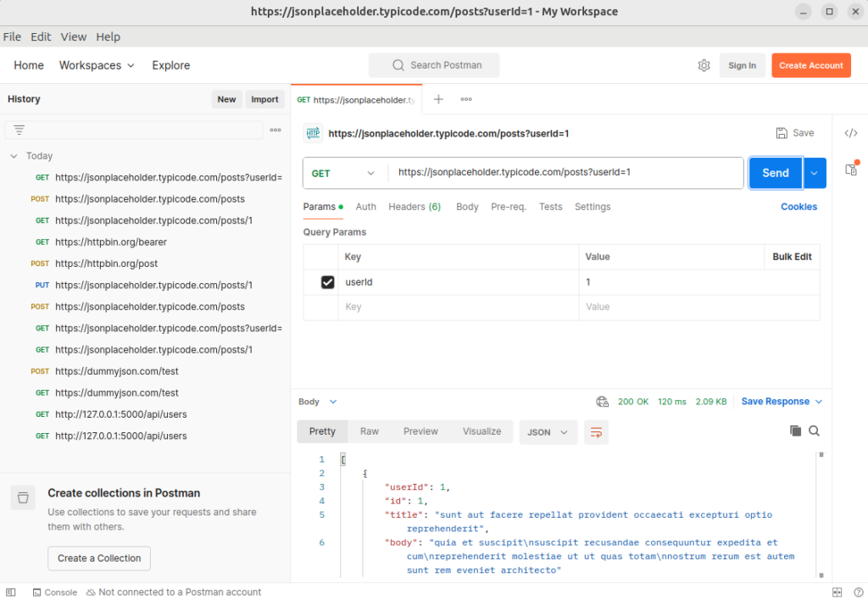Open the help question mark icon
This screenshot has height=600, width=868.
coord(858,592)
